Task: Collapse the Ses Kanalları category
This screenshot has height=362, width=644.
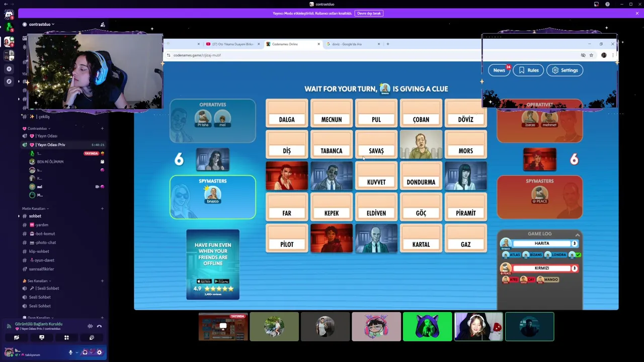Action: [36, 281]
